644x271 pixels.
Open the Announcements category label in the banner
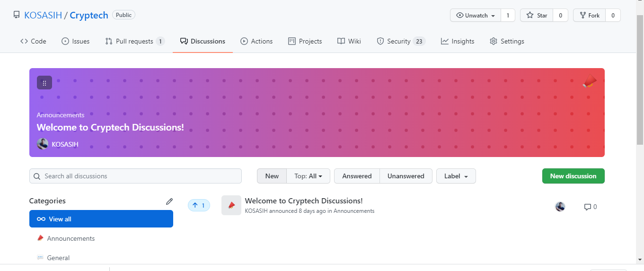[x=61, y=115]
